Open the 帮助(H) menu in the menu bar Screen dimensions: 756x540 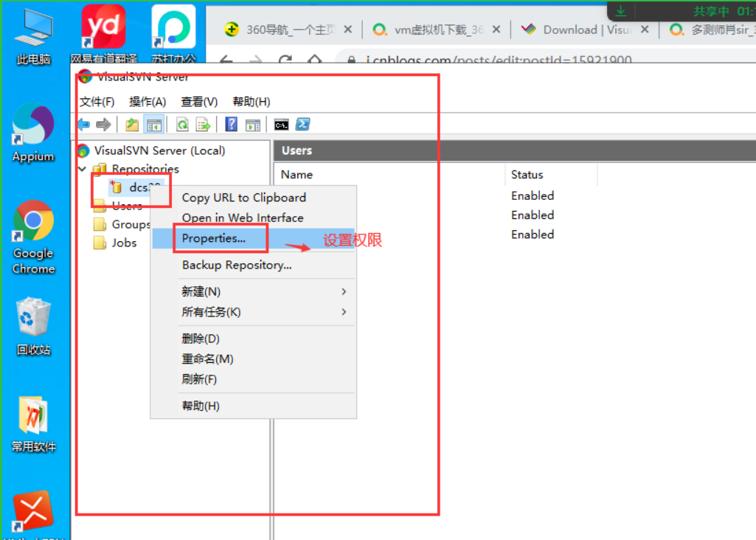click(252, 102)
